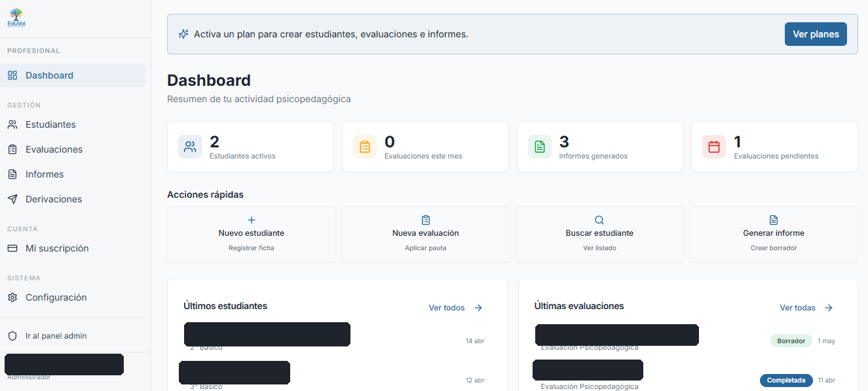Click the Ver planes button

tap(816, 34)
